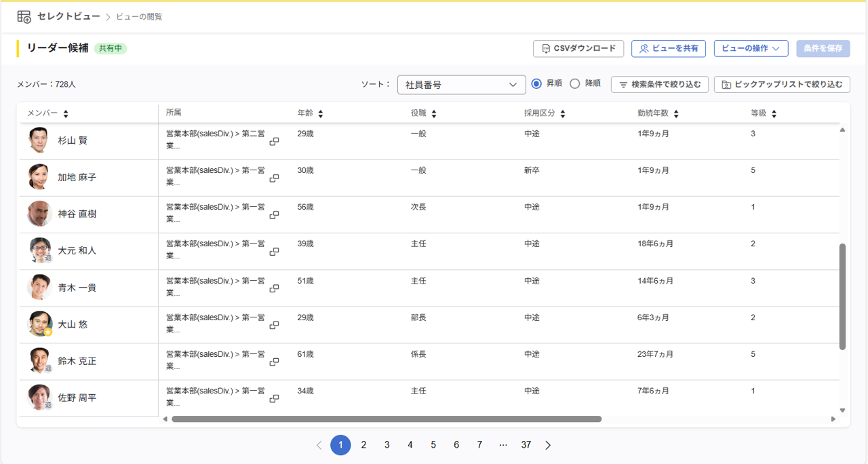This screenshot has height=464, width=868.
Task: Jump to page 37 in pagination
Action: coord(526,445)
